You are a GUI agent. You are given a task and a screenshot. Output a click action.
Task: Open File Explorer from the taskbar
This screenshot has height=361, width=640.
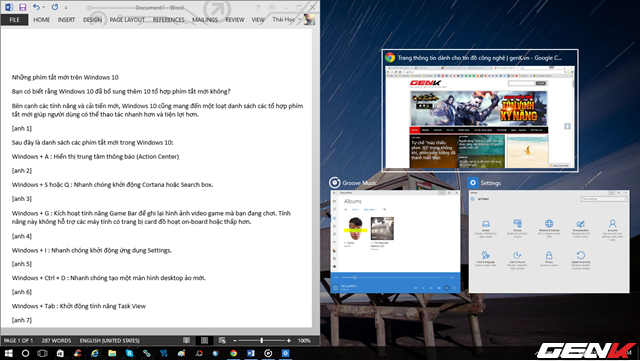click(112, 353)
